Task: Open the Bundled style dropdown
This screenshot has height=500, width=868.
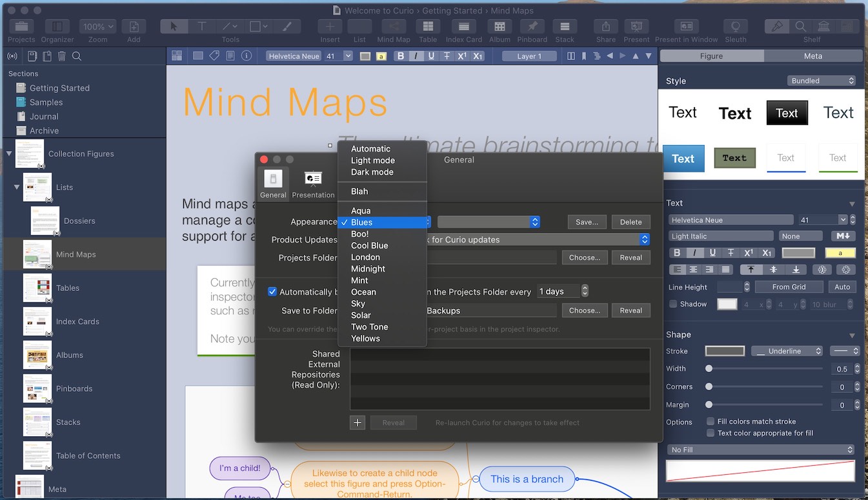Action: pyautogui.click(x=822, y=81)
